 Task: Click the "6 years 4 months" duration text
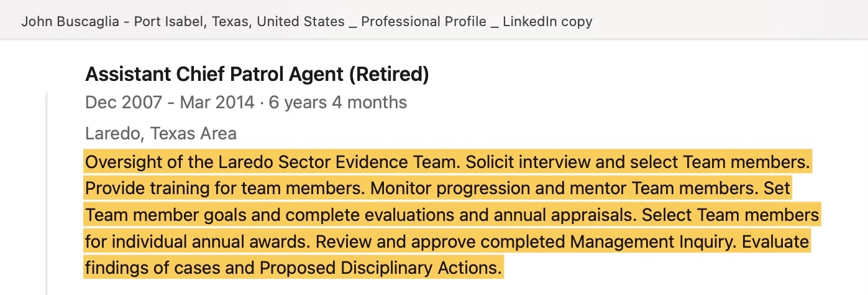click(x=338, y=102)
